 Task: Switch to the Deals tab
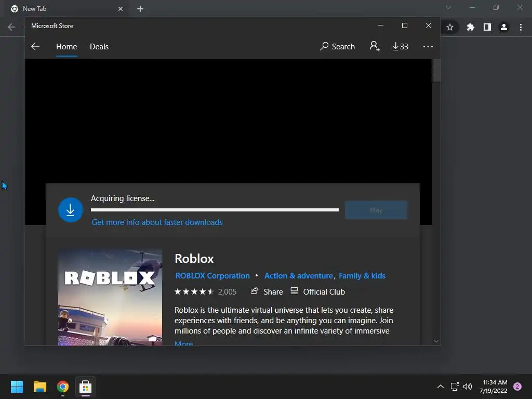tap(99, 46)
